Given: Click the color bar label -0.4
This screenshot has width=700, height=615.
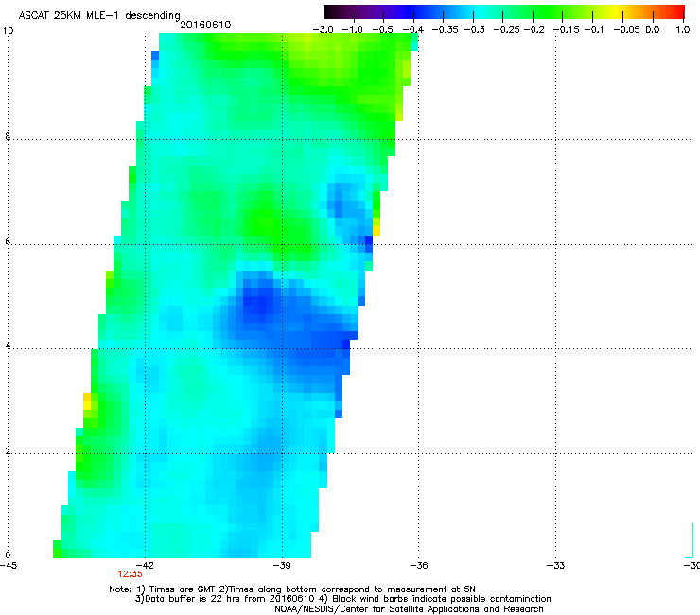Looking at the screenshot, I should point(413,30).
